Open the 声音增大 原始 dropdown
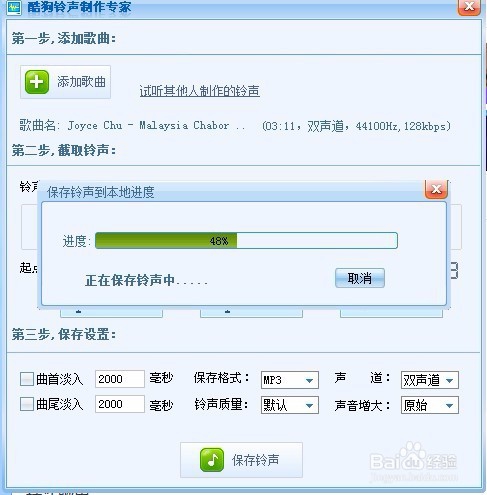This screenshot has height=495, width=487. pos(430,405)
